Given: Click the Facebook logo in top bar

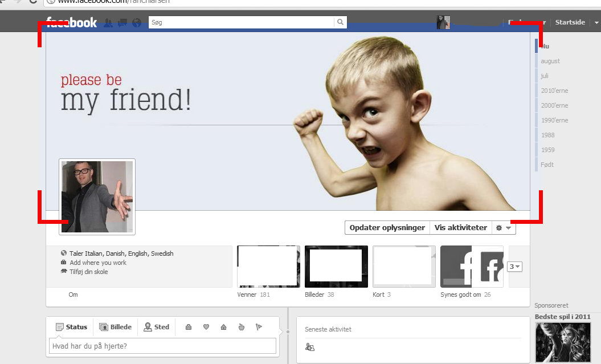Looking at the screenshot, I should click(71, 23).
